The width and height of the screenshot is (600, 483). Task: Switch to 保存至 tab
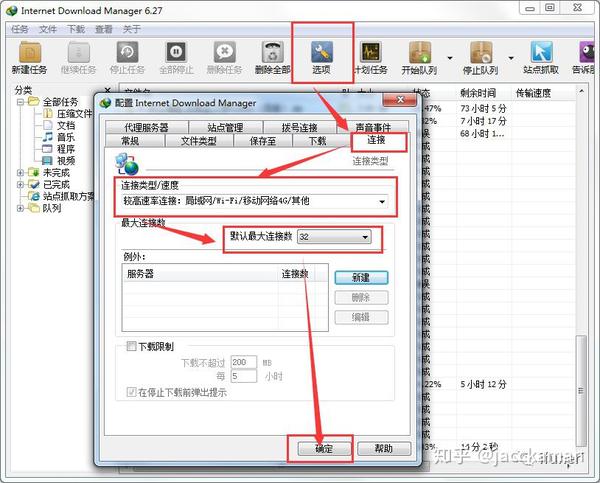tap(262, 141)
